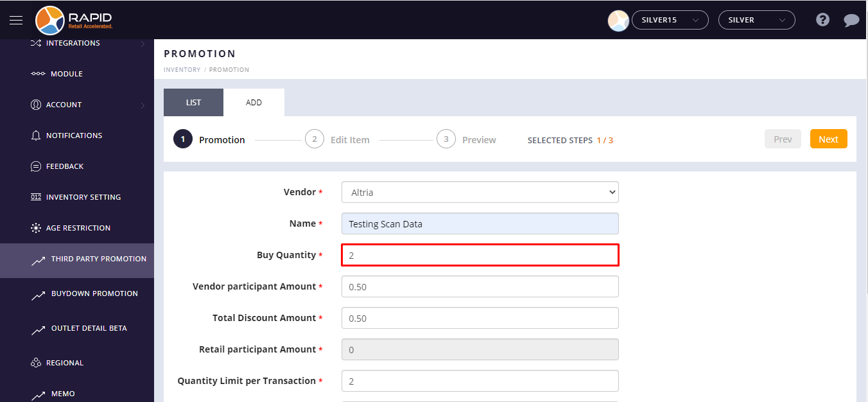Click the Notifications bell icon

36,135
